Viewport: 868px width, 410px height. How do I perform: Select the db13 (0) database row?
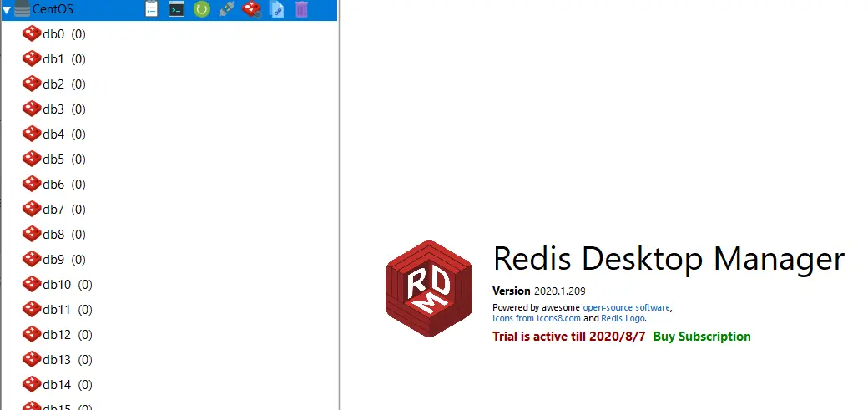tap(169, 360)
